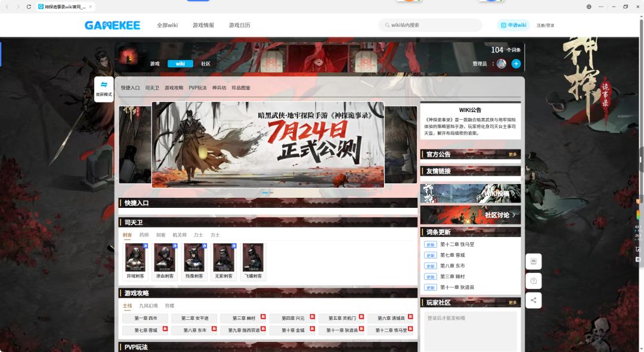Select the wiki tab in banner
The width and height of the screenshot is (644, 352).
pyautogui.click(x=180, y=64)
